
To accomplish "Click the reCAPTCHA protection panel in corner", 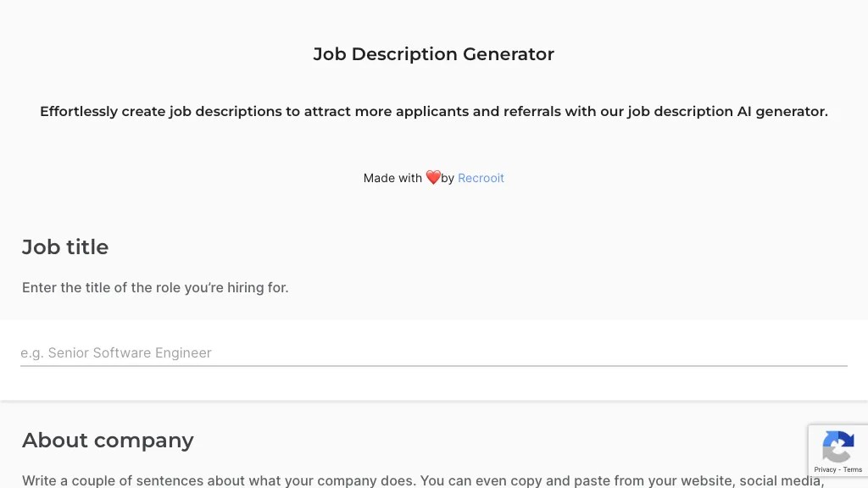I will click(838, 451).
